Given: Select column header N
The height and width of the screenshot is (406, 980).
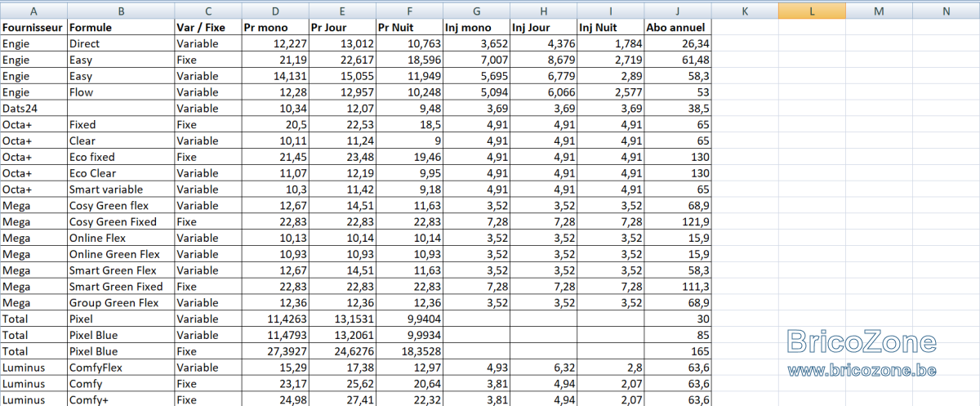Looking at the screenshot, I should tap(946, 11).
